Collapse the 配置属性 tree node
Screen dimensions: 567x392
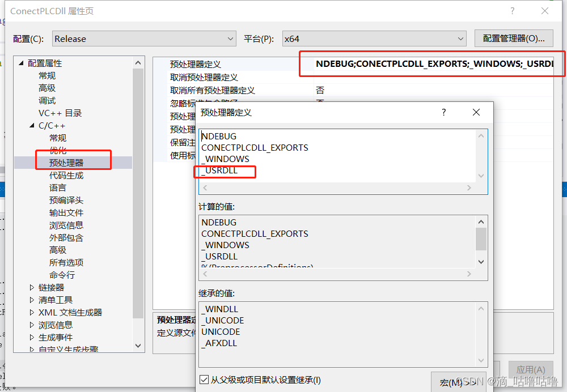click(22, 63)
